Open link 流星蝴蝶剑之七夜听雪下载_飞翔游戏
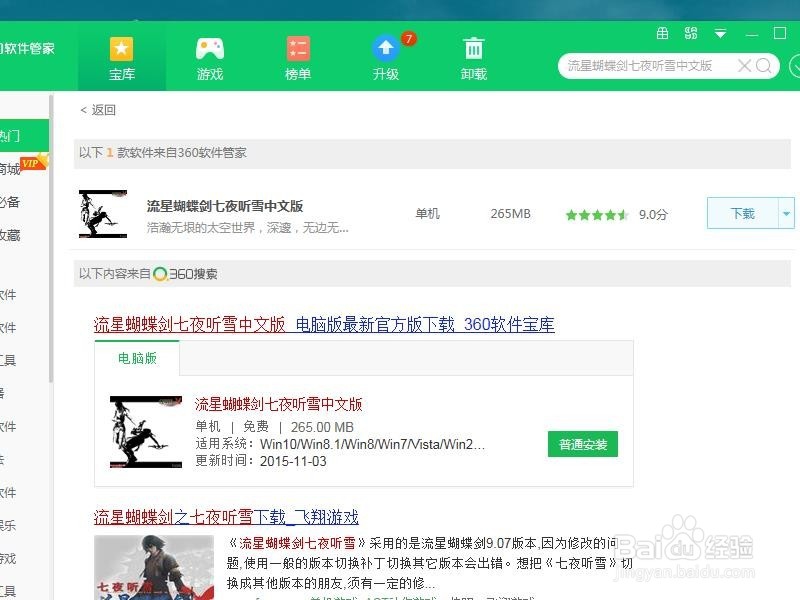Screen dimensions: 800x600 [x=226, y=517]
